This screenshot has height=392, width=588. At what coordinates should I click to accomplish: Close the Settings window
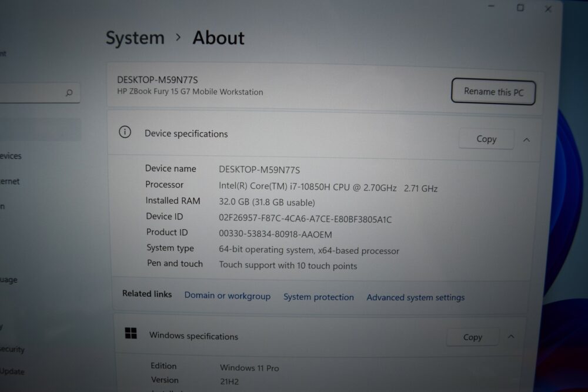click(x=548, y=9)
